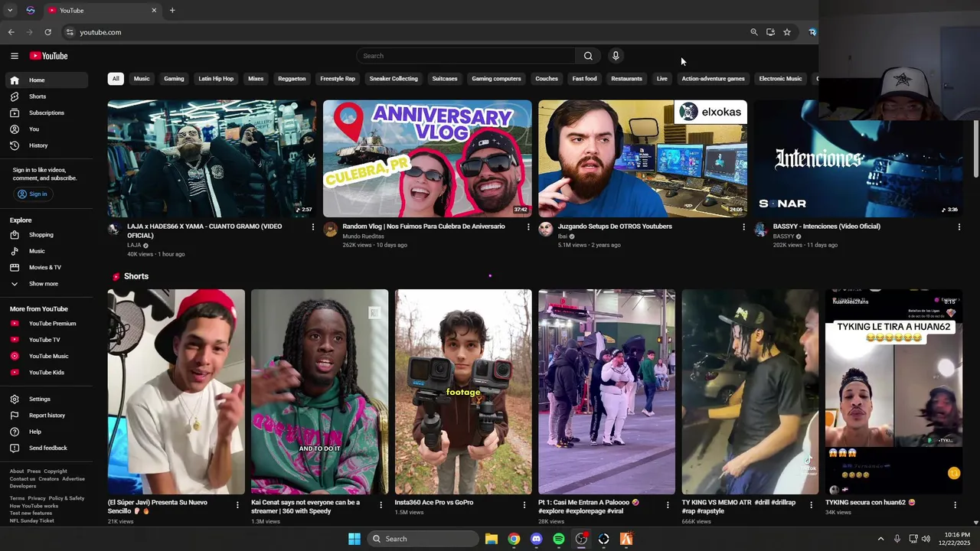The image size is (980, 551).
Task: Open Mundo Rueditas channel name
Action: [x=363, y=236]
